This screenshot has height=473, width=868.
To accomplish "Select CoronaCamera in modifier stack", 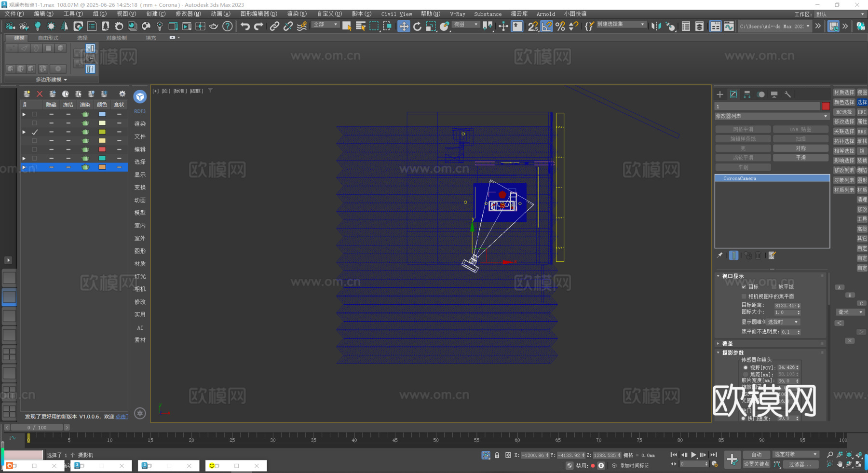I will 772,178.
